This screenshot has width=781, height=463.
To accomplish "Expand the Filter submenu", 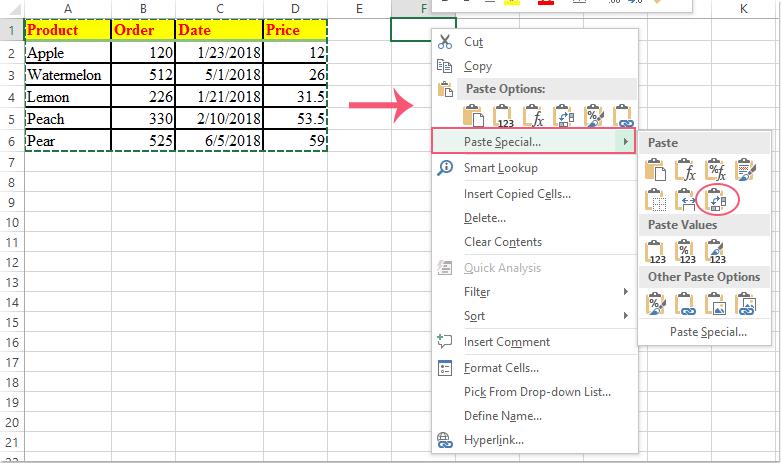I will tap(535, 292).
